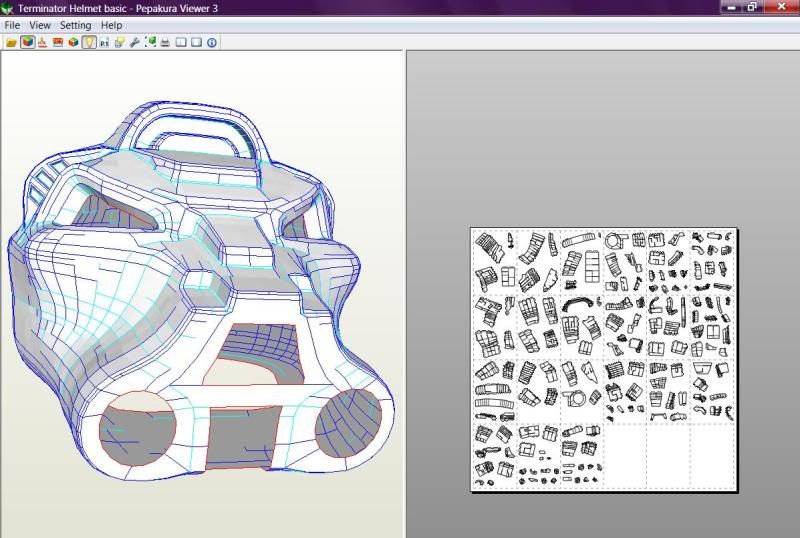Select the second colored cube icon

pos(73,42)
